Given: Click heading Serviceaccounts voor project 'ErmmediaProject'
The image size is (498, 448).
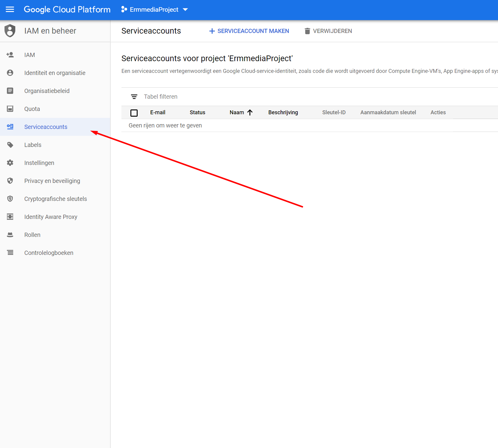Looking at the screenshot, I should [x=207, y=58].
